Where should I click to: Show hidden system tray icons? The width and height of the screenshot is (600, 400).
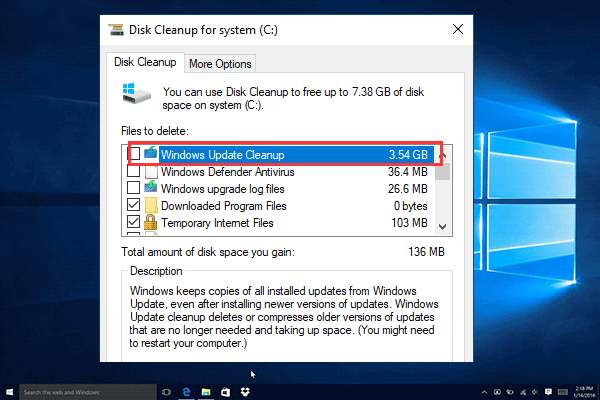(x=484, y=392)
